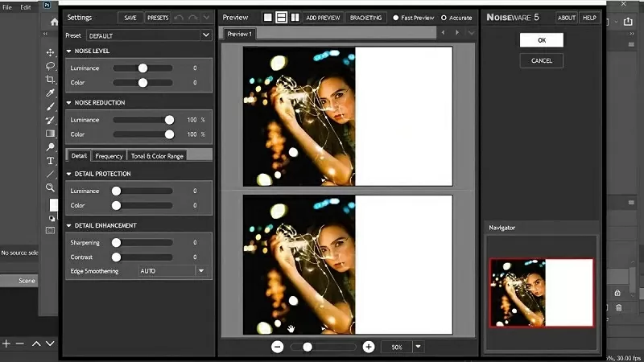Select the single preview layout icon
This screenshot has width=644, height=362.
coord(268,17)
